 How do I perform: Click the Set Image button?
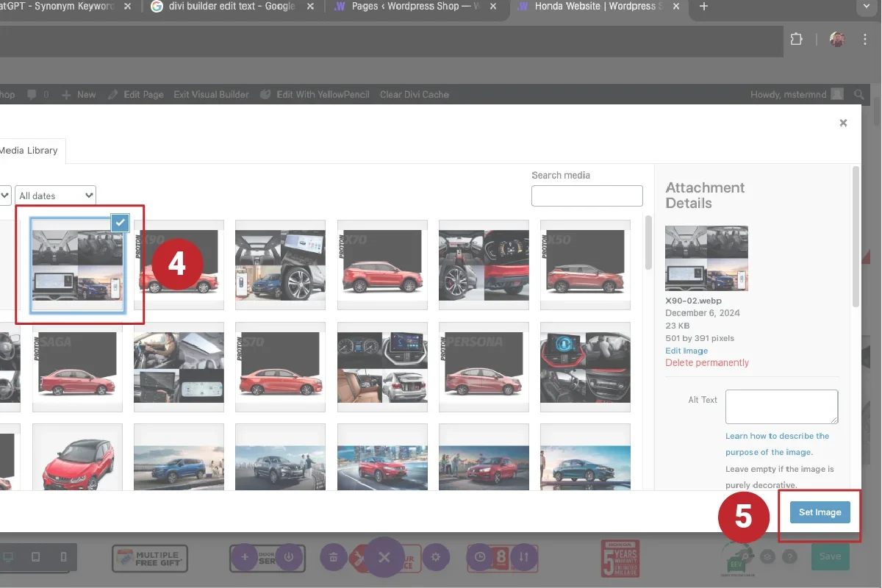[820, 512]
